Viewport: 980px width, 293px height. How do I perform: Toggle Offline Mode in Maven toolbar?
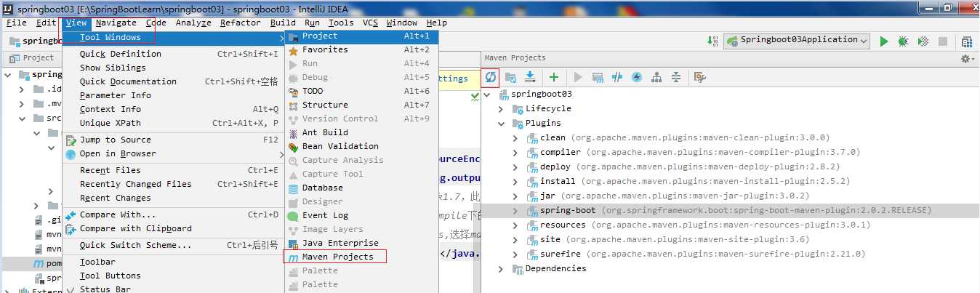(617, 77)
